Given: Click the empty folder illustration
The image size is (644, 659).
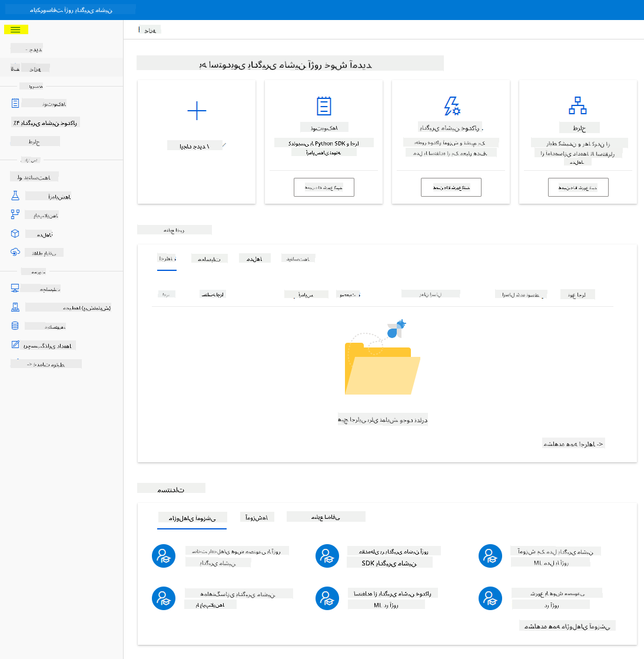Looking at the screenshot, I should tap(382, 357).
